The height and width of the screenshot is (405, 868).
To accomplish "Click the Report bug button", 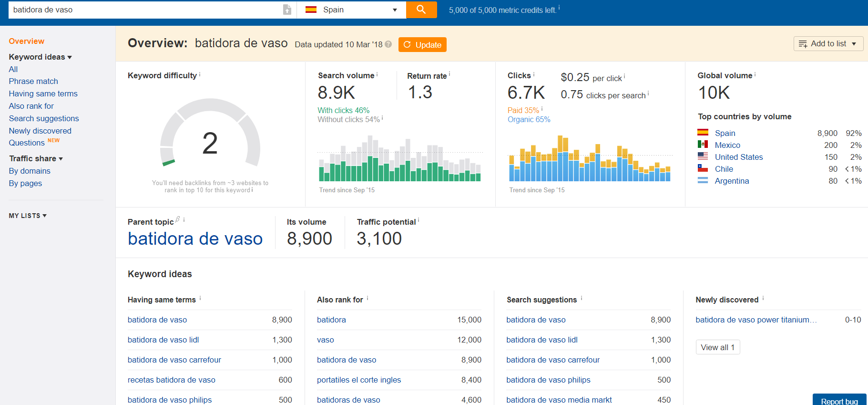I will [839, 400].
